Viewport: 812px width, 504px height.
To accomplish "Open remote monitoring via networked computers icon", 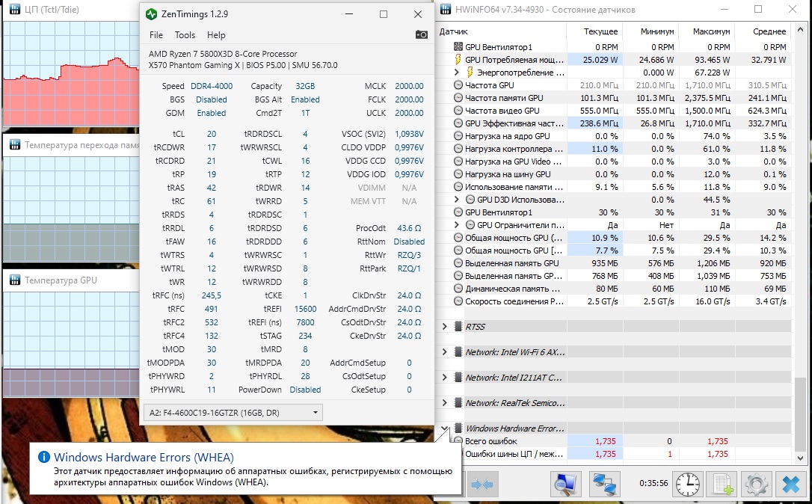I will click(604, 485).
